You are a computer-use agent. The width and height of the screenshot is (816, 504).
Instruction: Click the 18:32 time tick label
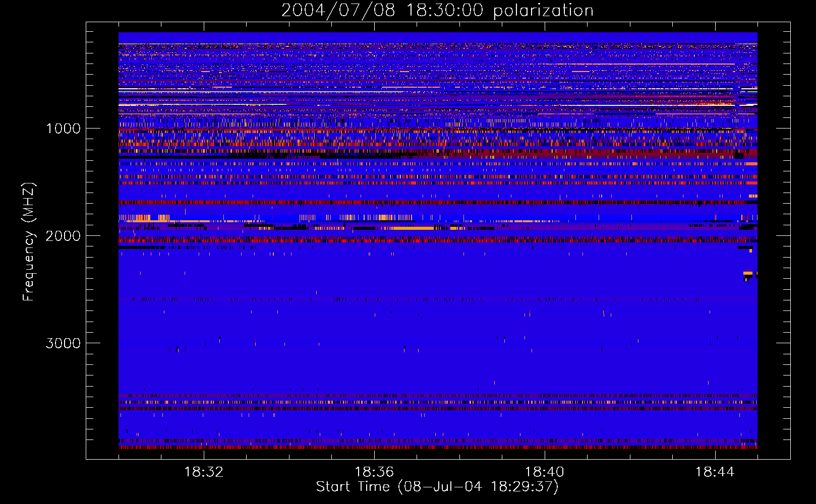204,472
